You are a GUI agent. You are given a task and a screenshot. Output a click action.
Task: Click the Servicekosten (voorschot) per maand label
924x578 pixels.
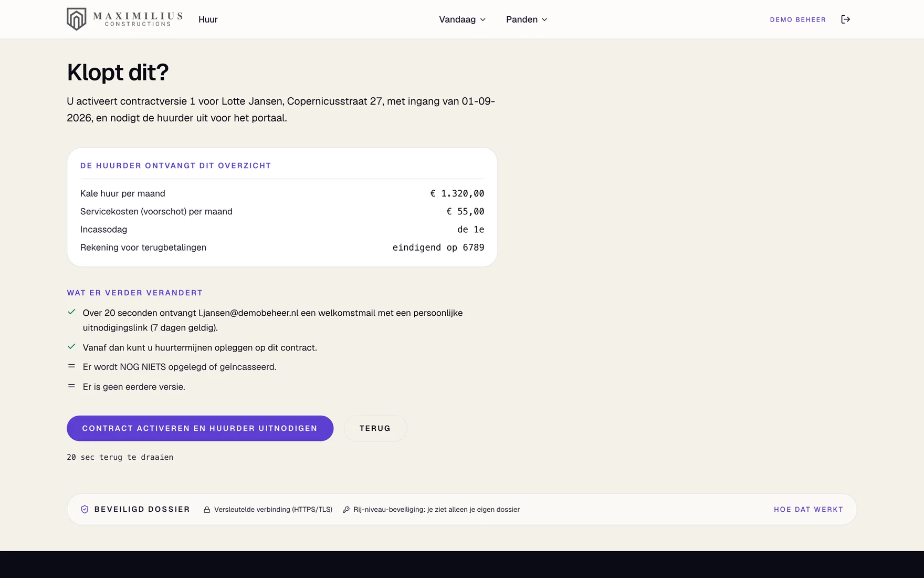(x=156, y=211)
